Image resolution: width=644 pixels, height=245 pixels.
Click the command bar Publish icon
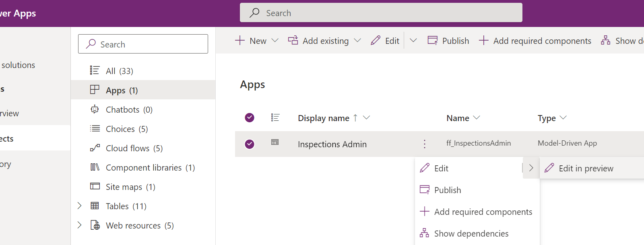[x=433, y=40]
